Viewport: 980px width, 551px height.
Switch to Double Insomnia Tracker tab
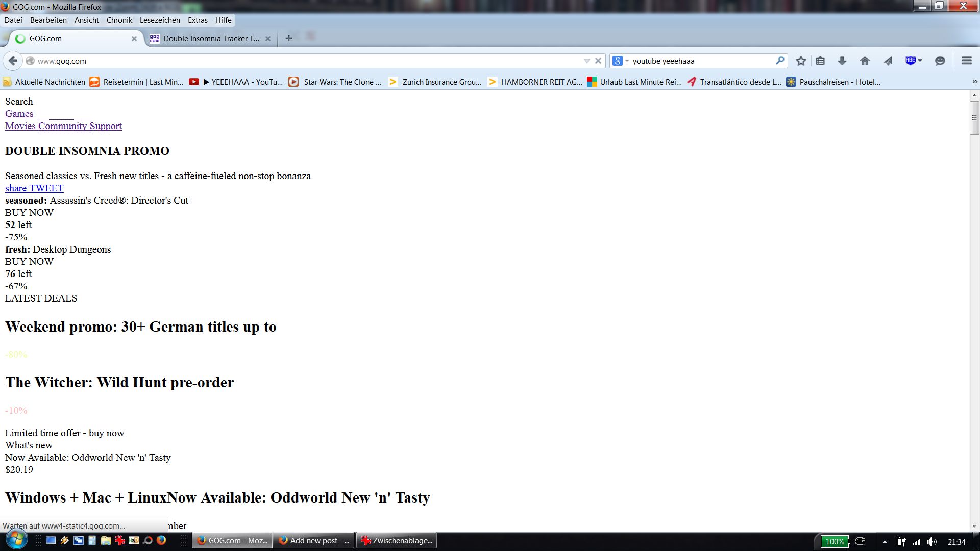tap(211, 38)
